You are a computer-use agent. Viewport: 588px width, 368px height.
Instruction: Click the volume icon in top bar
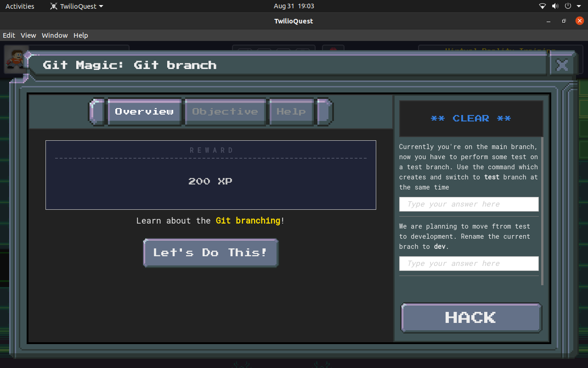555,6
